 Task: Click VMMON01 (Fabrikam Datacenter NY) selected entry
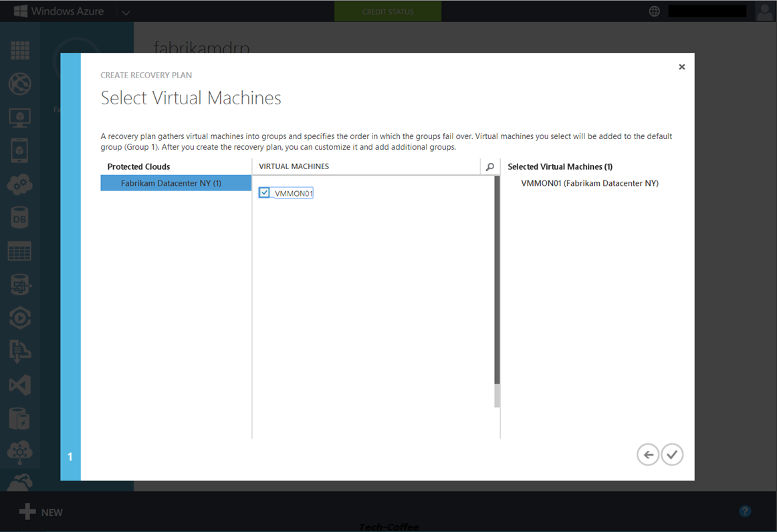click(590, 183)
